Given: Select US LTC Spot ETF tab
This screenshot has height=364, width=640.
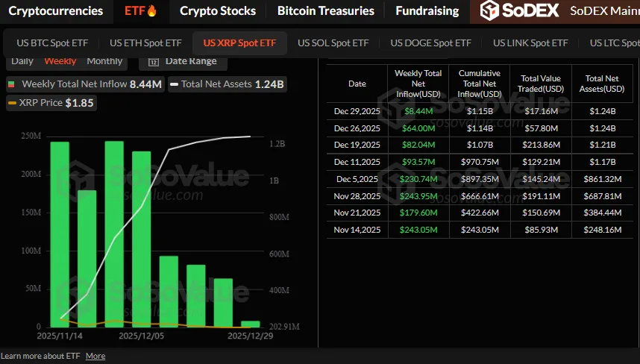Looking at the screenshot, I should (x=615, y=43).
